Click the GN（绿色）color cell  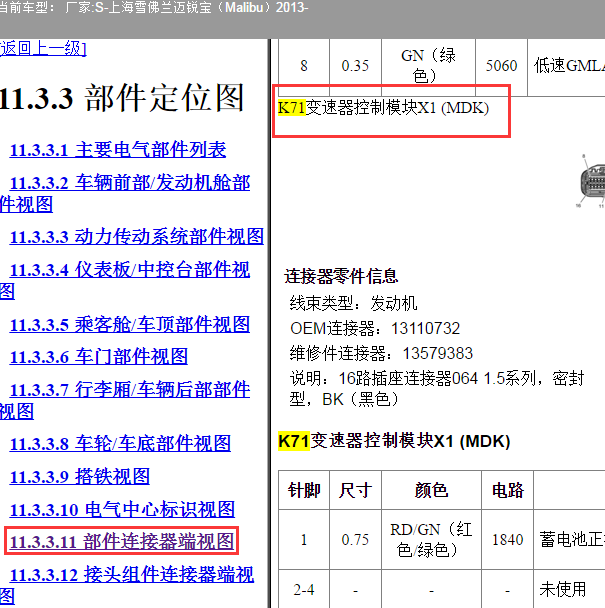pos(429,67)
